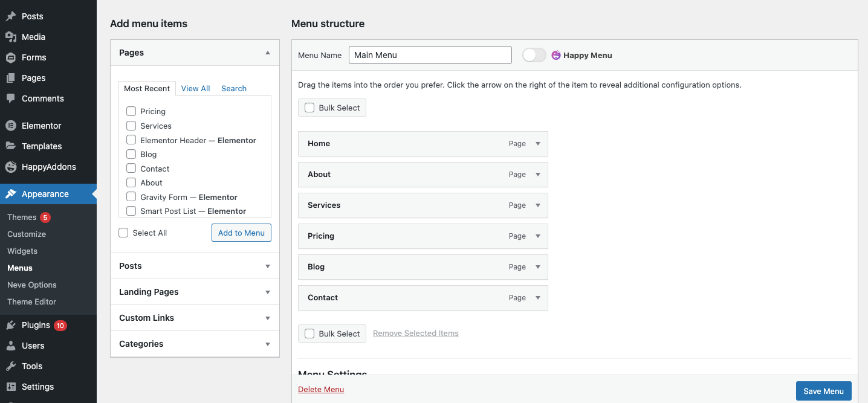868x403 pixels.
Task: Switch to the View All tab
Action: click(195, 88)
